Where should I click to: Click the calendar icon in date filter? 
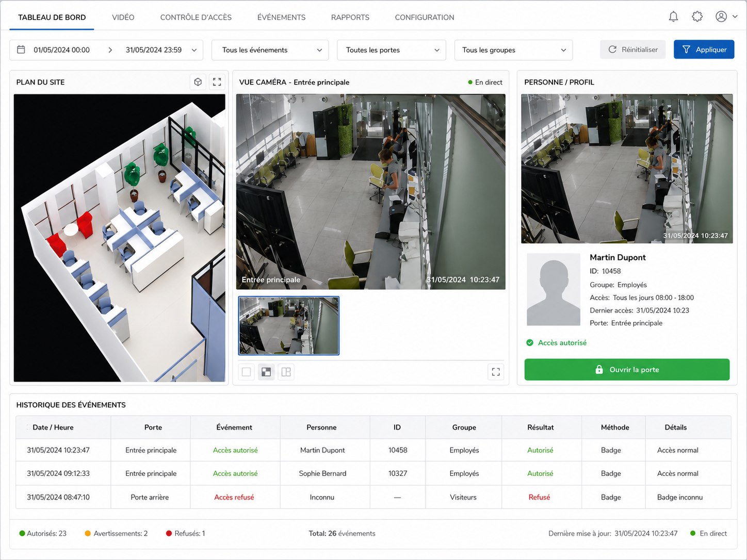pyautogui.click(x=21, y=50)
